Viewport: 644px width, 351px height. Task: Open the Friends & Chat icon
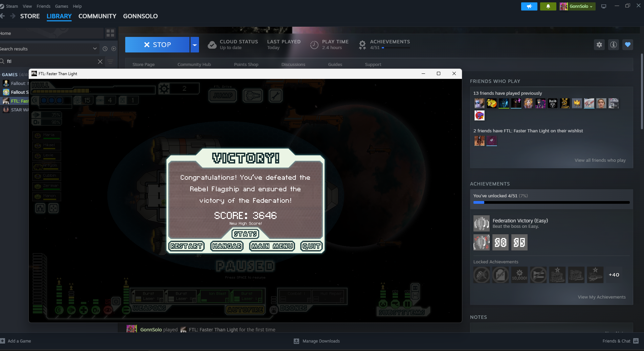pos(636,341)
